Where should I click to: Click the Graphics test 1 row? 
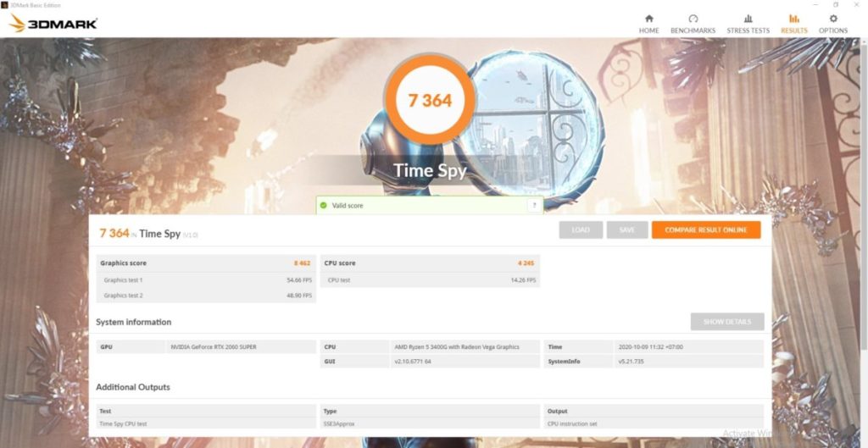(x=206, y=279)
